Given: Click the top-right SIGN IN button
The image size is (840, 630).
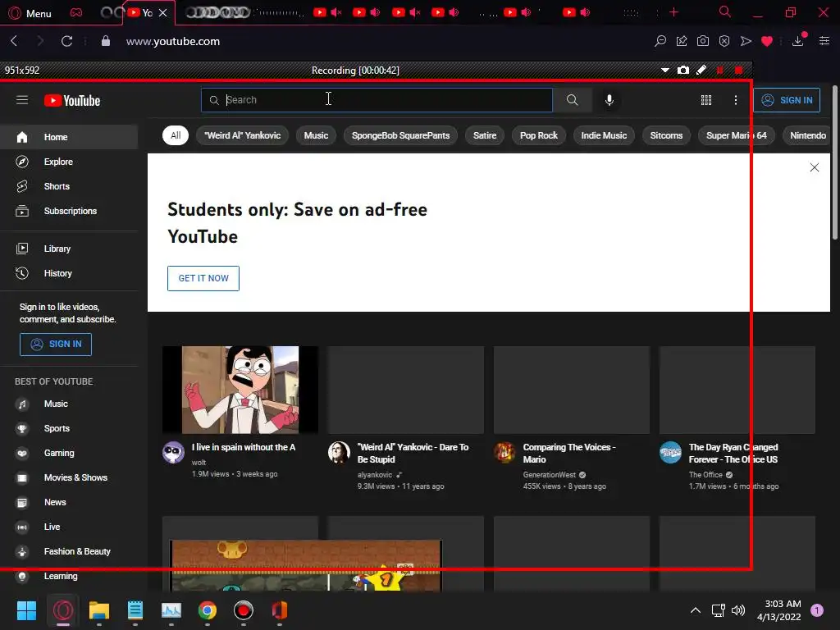Looking at the screenshot, I should tap(787, 99).
